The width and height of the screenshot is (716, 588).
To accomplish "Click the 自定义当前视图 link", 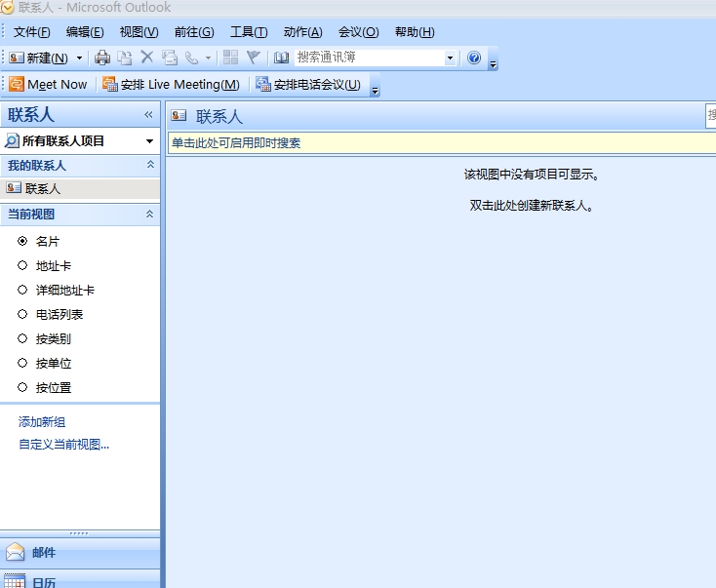I will [63, 445].
